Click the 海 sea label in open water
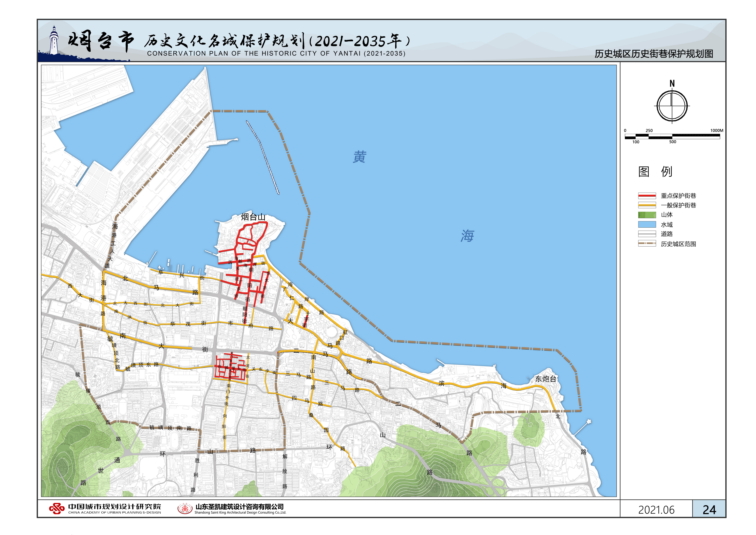 click(467, 236)
